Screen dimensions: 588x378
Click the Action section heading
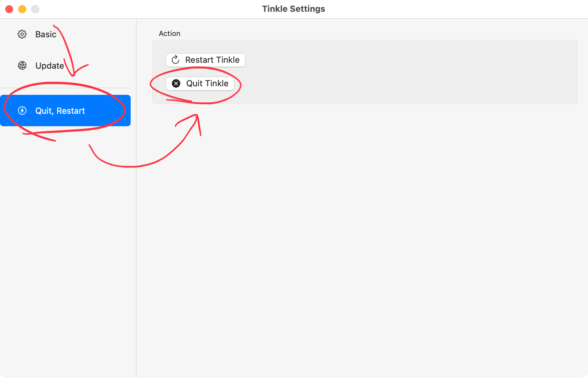tap(169, 33)
